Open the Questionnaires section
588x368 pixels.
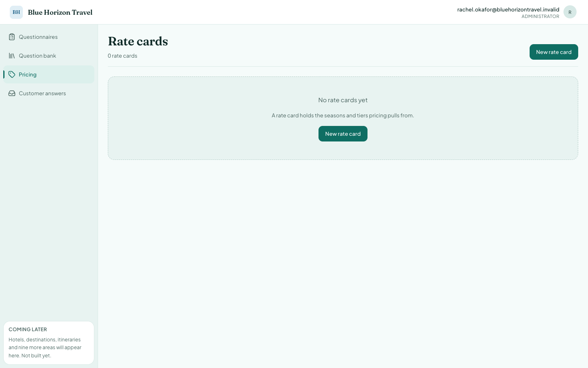(x=49, y=37)
